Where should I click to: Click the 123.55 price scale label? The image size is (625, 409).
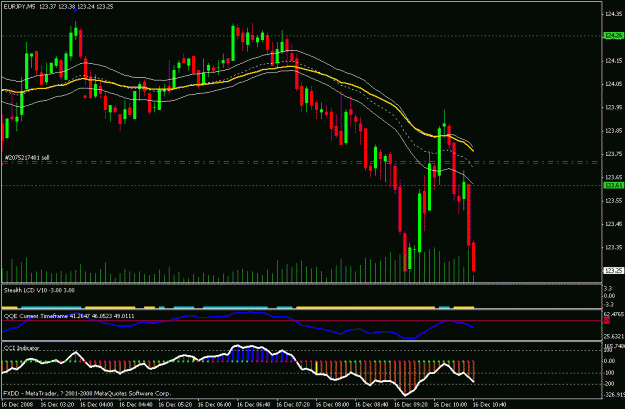(x=613, y=201)
